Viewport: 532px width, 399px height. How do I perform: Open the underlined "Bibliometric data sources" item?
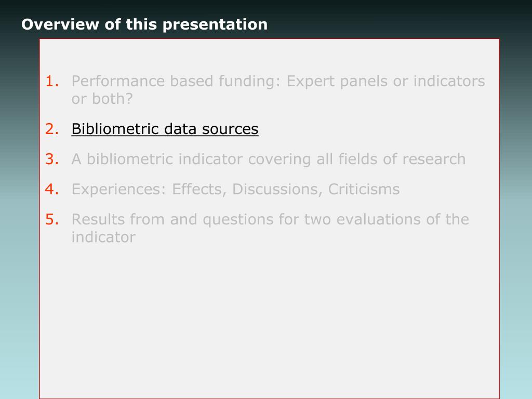[x=165, y=129]
